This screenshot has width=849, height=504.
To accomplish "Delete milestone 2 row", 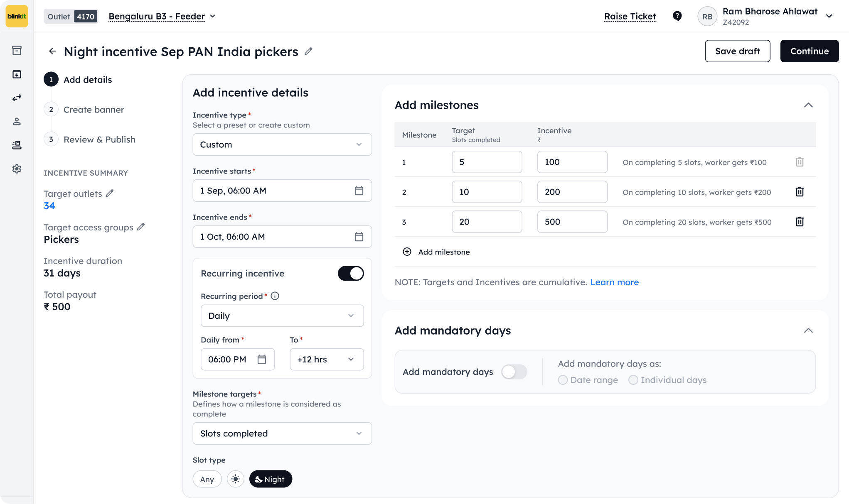I will [x=800, y=192].
